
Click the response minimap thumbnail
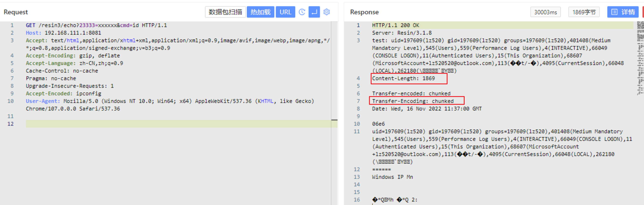tap(640, 58)
